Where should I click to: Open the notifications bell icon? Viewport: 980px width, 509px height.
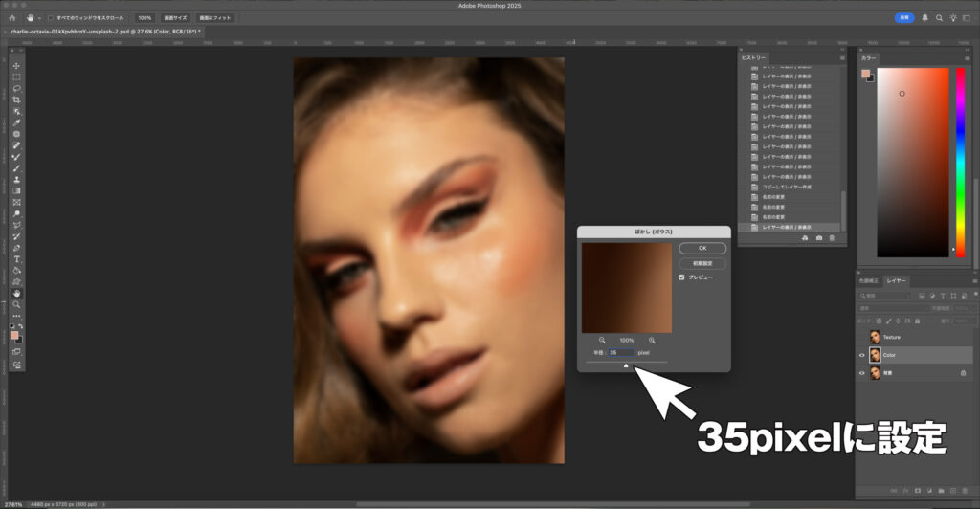(x=925, y=18)
